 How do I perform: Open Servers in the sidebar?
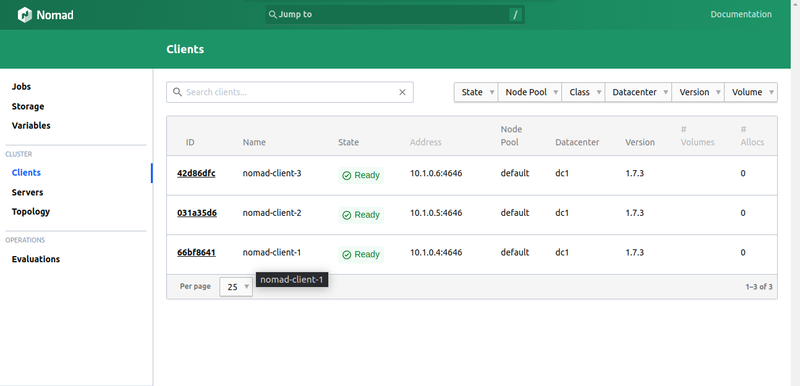(x=28, y=193)
